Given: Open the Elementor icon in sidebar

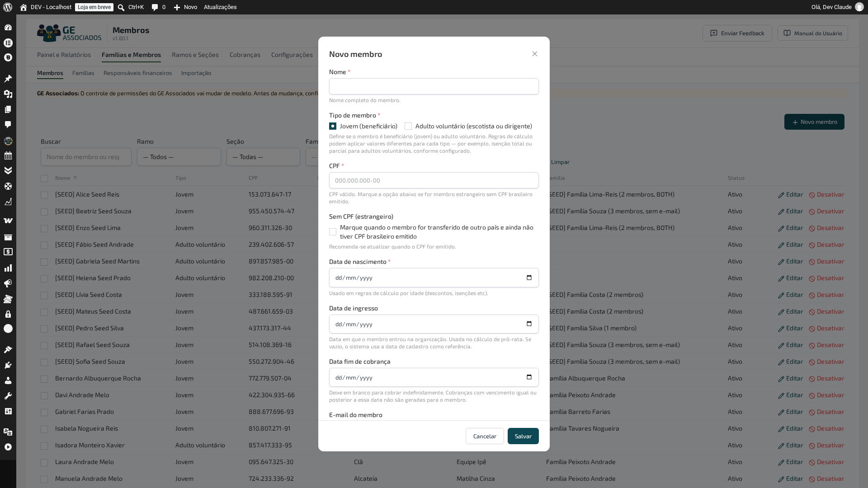Looking at the screenshot, I should click(x=8, y=43).
